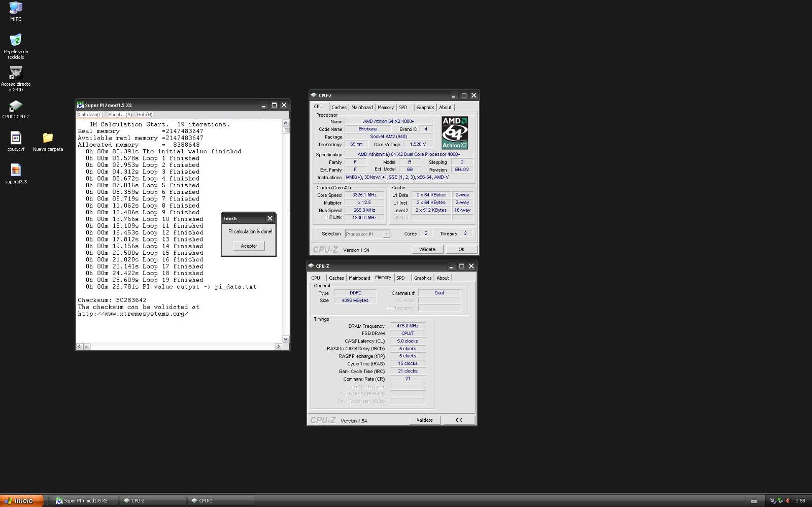Click the AMD Athlon 64 X2 logo
812x507 pixels.
[x=455, y=132]
